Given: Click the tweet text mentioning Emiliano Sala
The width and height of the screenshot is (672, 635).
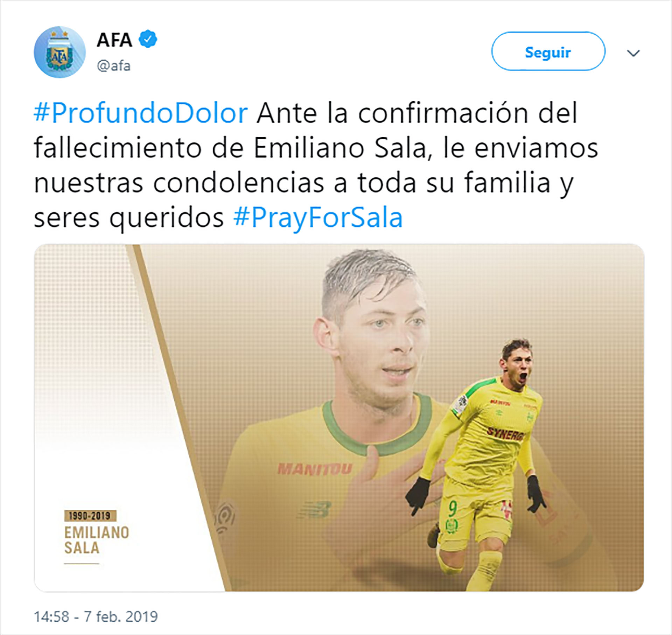Looking at the screenshot, I should pyautogui.click(x=316, y=165).
